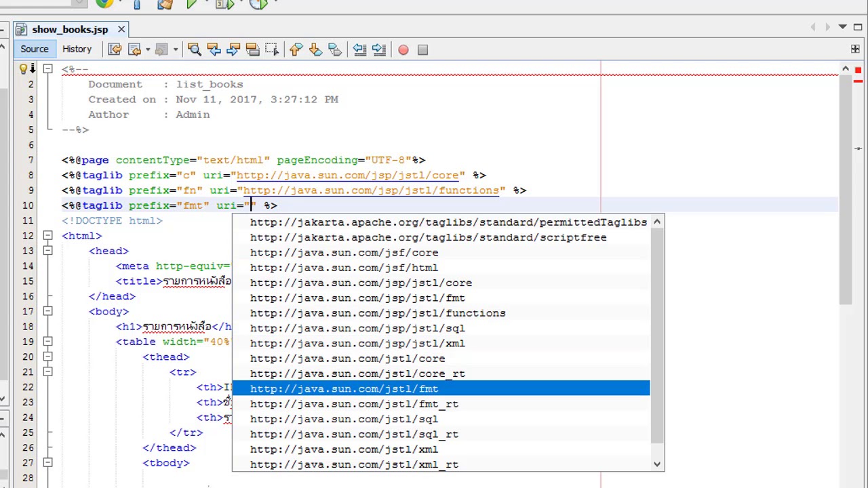This screenshot has height=488, width=868.
Task: Click the lightbulb hint icon on line 1
Action: 24,68
